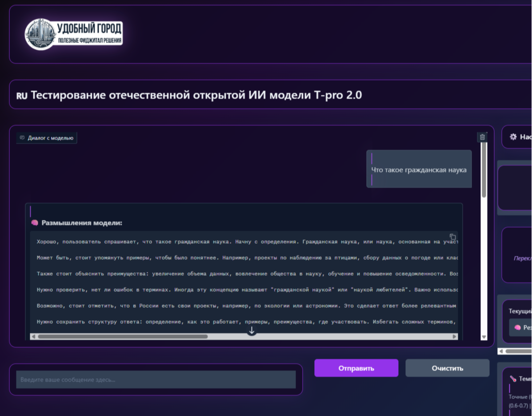Jump to latest message with down-arrow button
The height and width of the screenshot is (416, 532).
click(252, 331)
